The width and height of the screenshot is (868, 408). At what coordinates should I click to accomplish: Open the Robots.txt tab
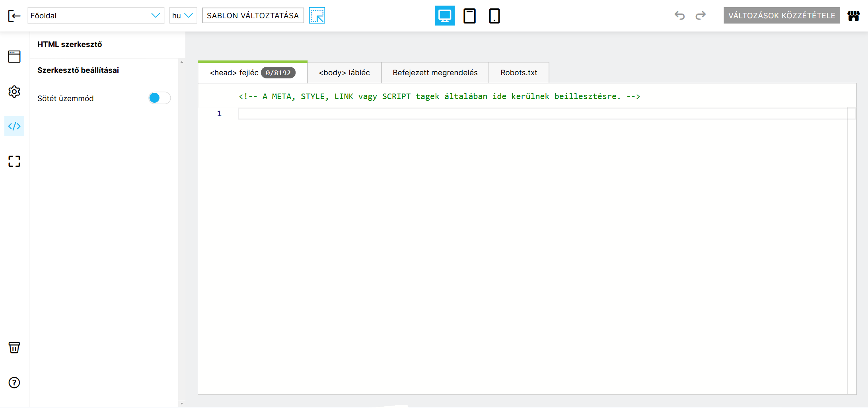(519, 72)
